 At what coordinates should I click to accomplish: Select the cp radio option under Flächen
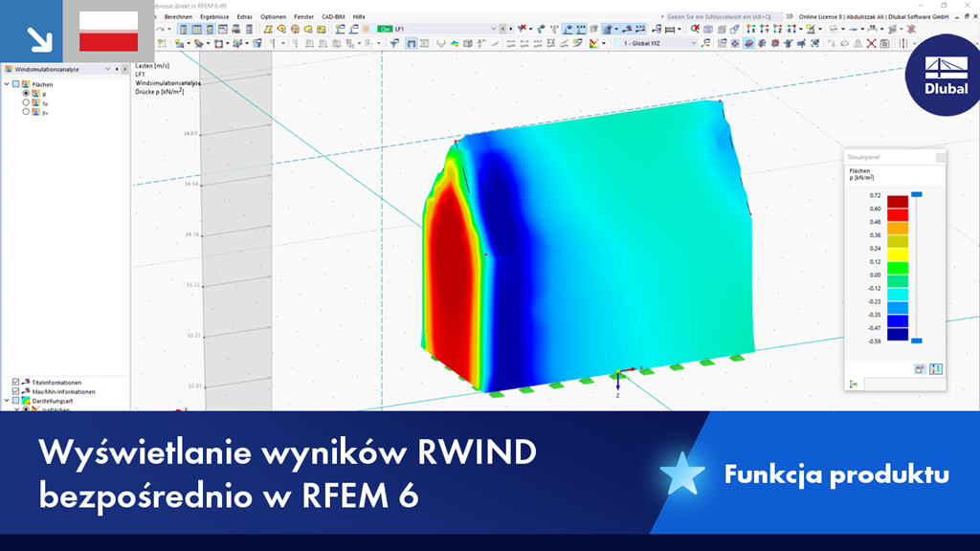coord(26,102)
